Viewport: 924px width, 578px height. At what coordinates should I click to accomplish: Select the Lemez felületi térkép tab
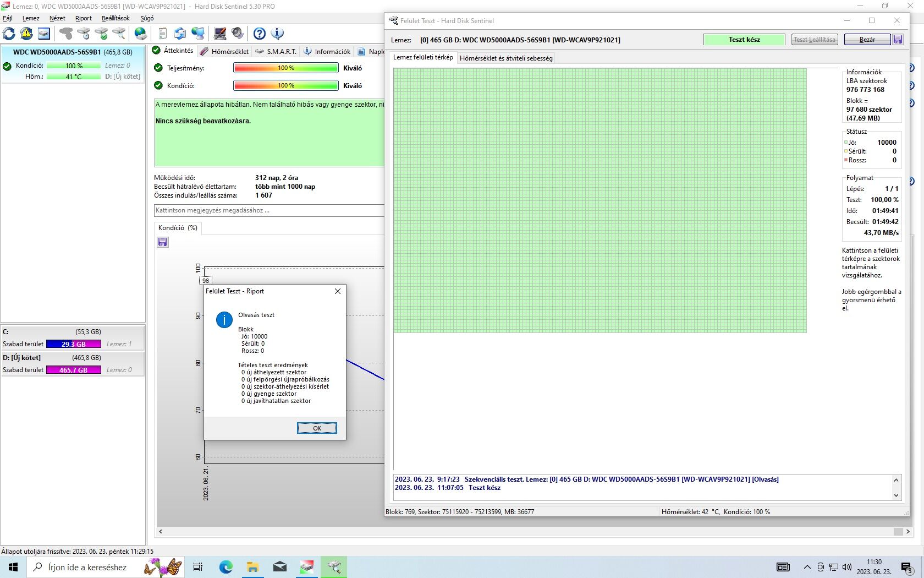point(423,57)
